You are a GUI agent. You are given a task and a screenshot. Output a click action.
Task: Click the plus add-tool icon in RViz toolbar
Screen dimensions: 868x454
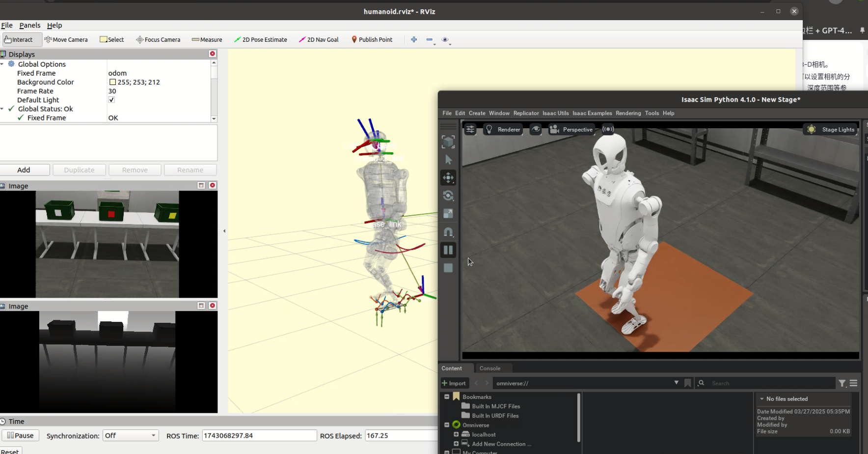pos(414,40)
